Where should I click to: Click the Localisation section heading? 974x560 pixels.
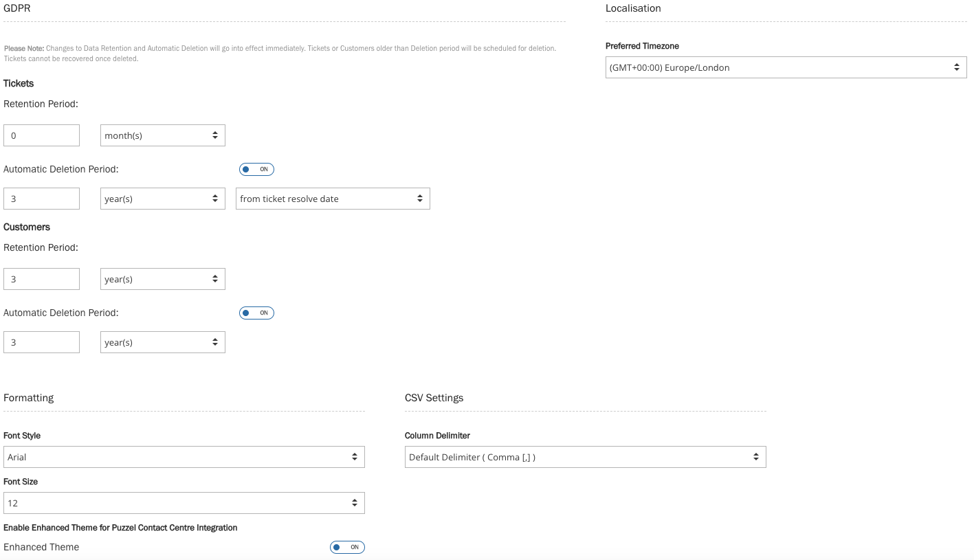point(633,8)
